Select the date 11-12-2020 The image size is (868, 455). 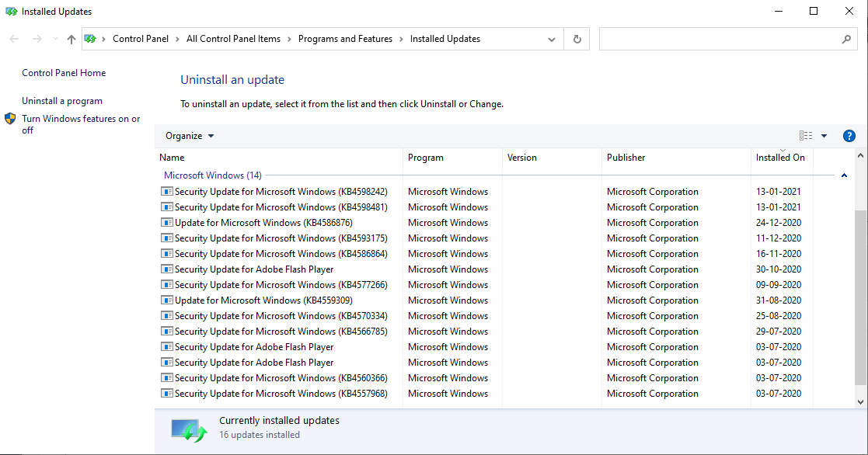779,238
